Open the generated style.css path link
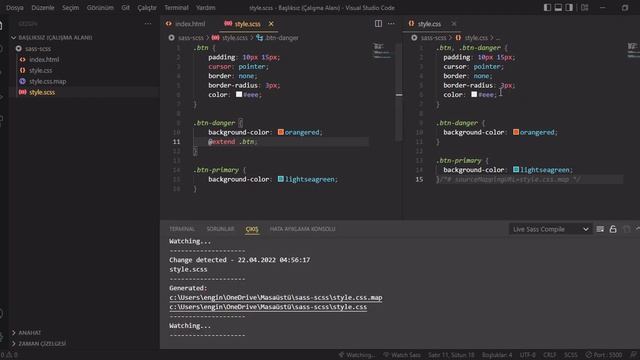The width and height of the screenshot is (640, 360). point(268,307)
